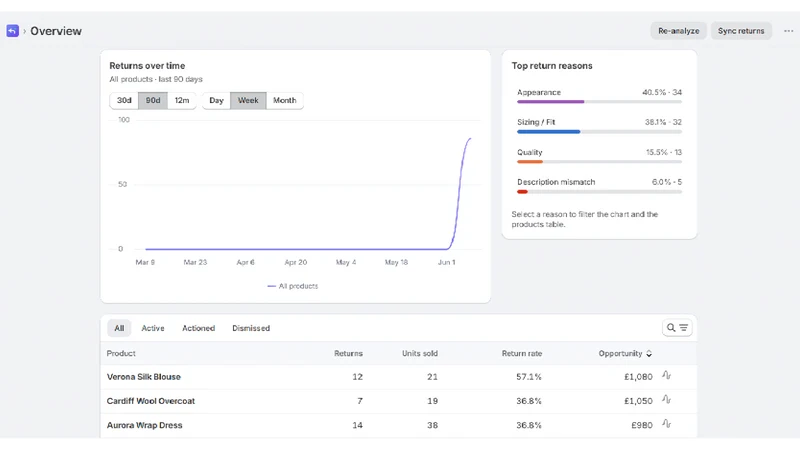Viewport: 800px width, 450px height.
Task: Select the 30d time range
Action: pos(124,101)
